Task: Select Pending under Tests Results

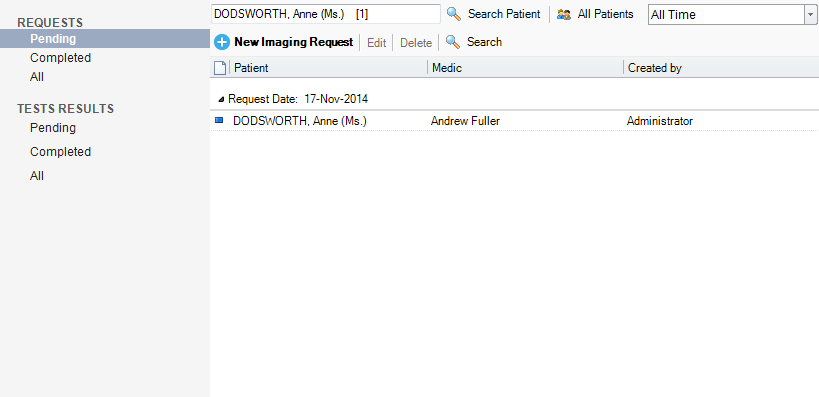Action: pyautogui.click(x=53, y=127)
